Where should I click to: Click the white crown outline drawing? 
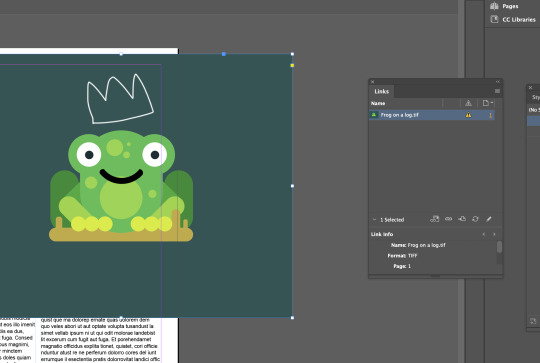click(120, 99)
